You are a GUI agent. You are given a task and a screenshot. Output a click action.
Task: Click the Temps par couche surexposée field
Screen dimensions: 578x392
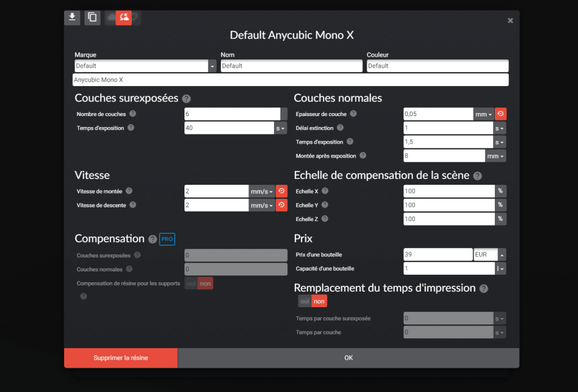449,318
